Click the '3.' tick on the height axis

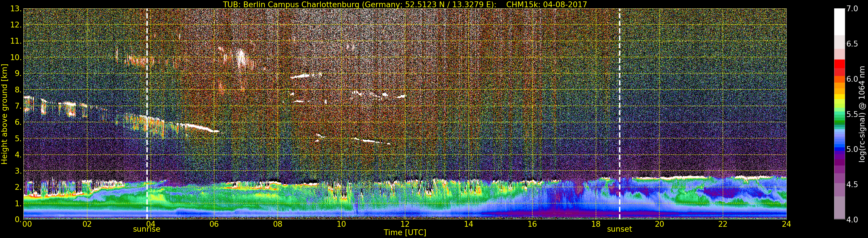click(18, 171)
